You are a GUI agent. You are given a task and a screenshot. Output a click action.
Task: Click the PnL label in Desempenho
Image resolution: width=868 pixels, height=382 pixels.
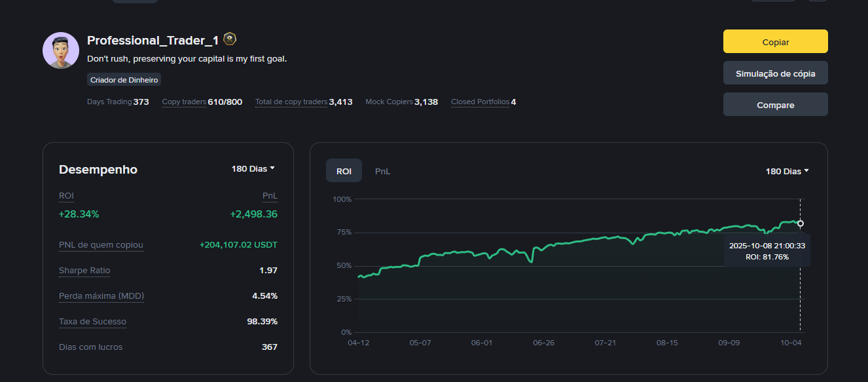(270, 195)
